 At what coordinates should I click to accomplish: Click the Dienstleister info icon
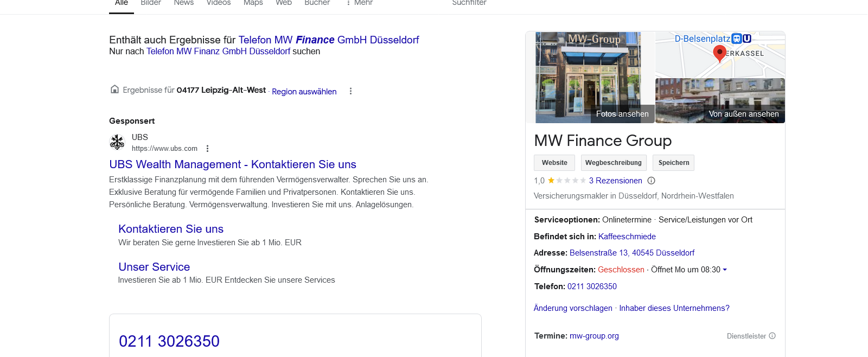tap(772, 336)
